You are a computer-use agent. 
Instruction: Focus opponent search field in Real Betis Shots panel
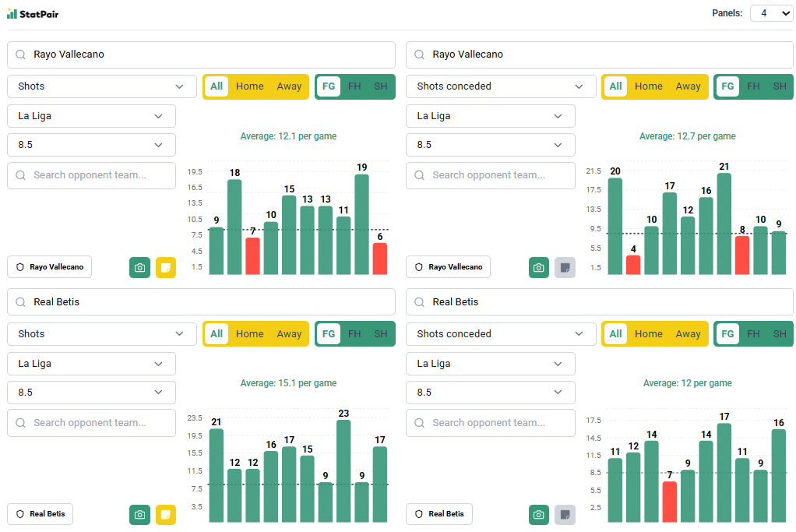[x=91, y=423]
